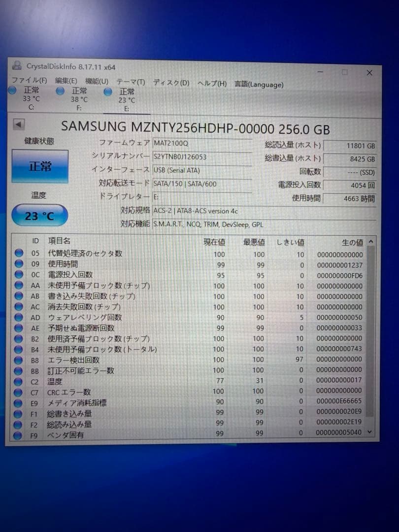
Task: Click the ACS-2 | ATA8-ACS version 4c field
Action: pyautogui.click(x=264, y=211)
